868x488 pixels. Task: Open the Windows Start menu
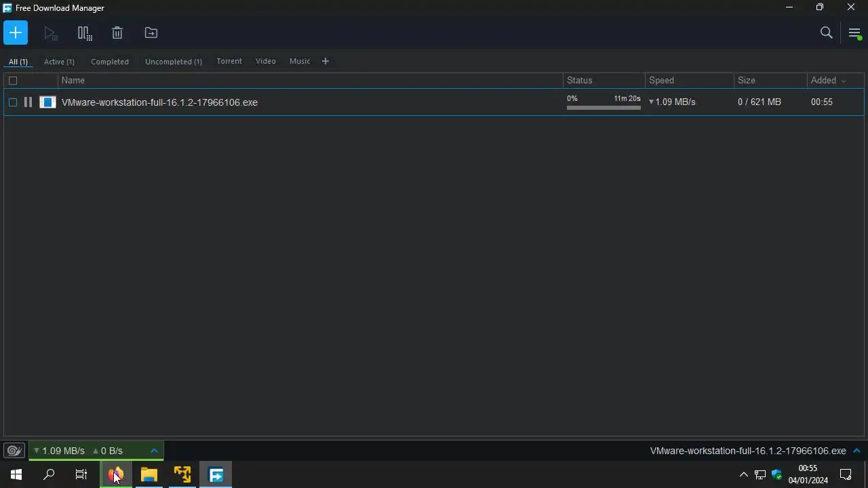16,474
